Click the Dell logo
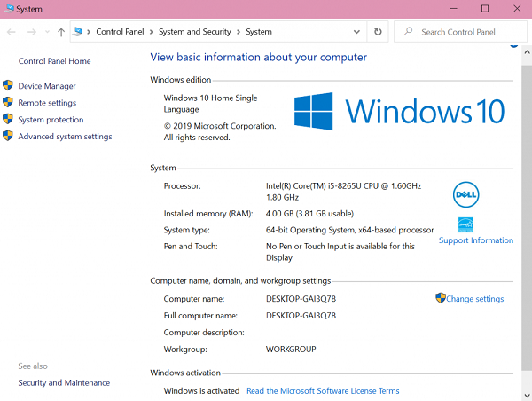This screenshot has width=532, height=401. pyautogui.click(x=465, y=193)
